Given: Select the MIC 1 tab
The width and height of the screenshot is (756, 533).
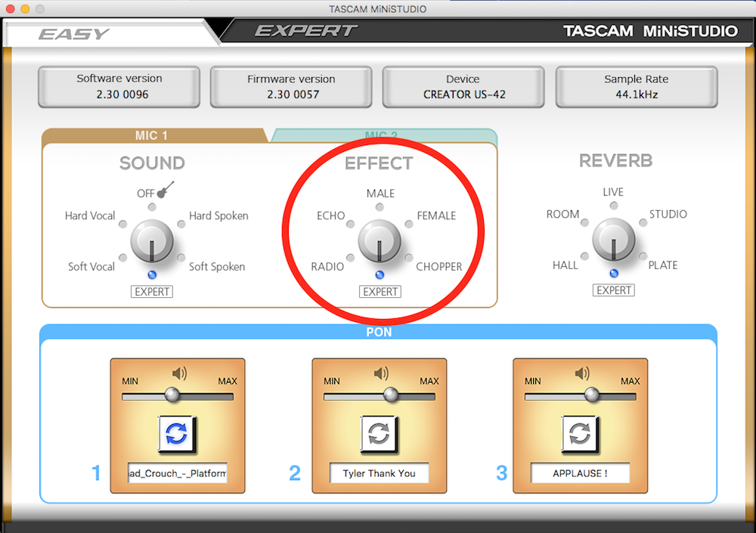Looking at the screenshot, I should tap(151, 135).
